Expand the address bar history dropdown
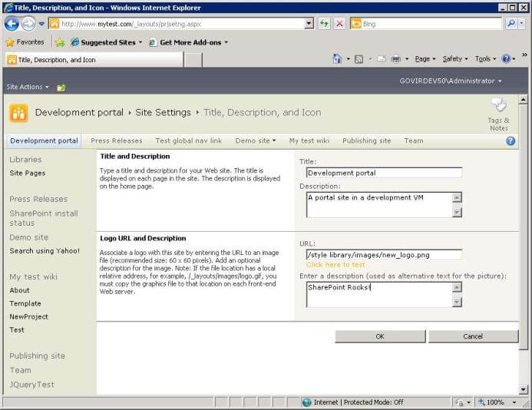 point(309,24)
